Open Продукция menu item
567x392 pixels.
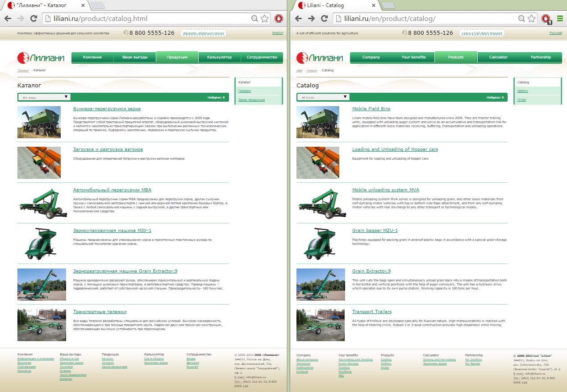pyautogui.click(x=177, y=57)
